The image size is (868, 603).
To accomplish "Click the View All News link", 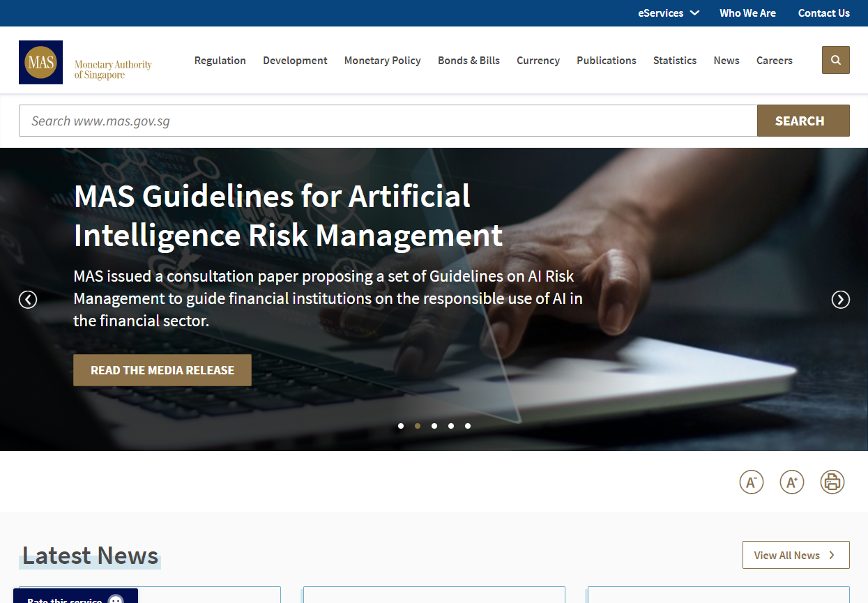I will [x=795, y=555].
